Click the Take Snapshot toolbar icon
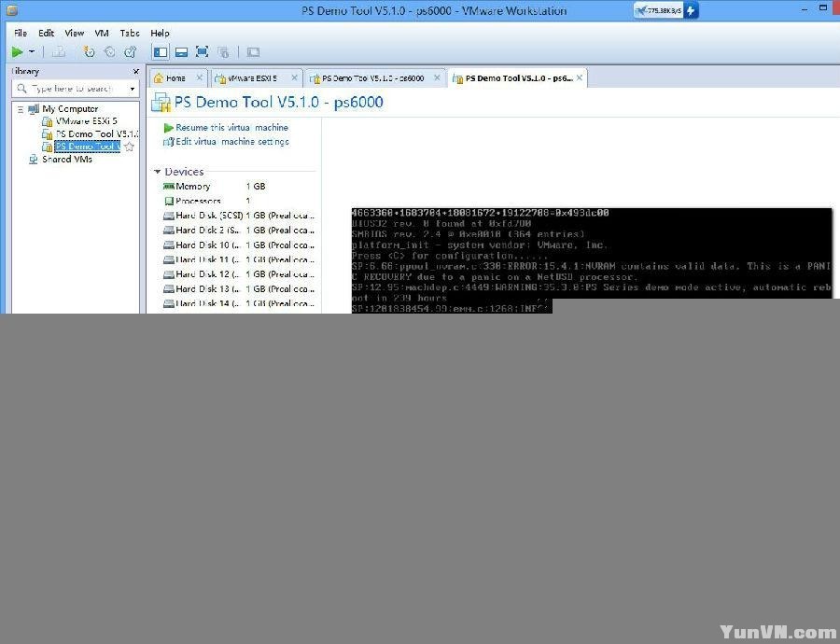 [90, 52]
